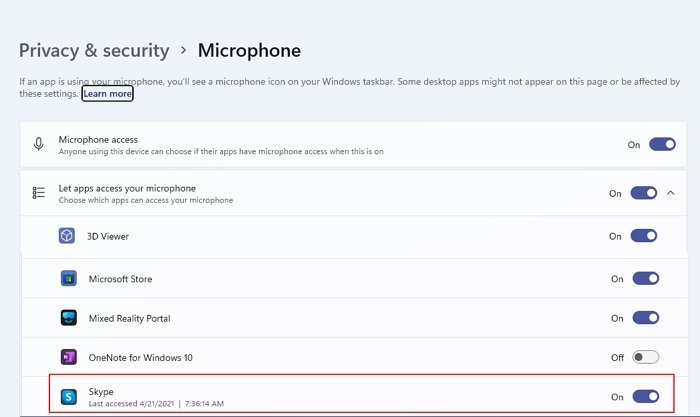Go back to Privacy & security breadcrumb

click(x=94, y=50)
